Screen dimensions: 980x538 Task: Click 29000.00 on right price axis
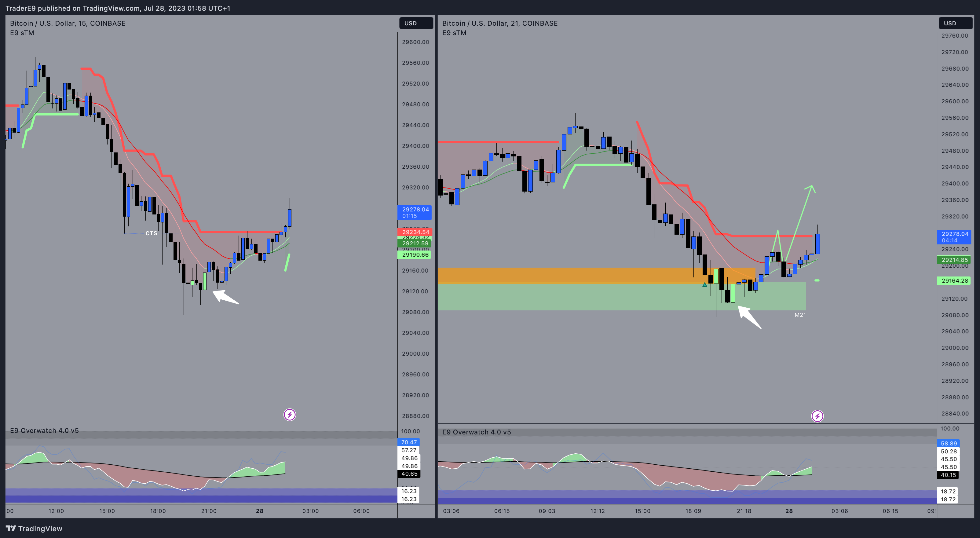pyautogui.click(x=955, y=348)
